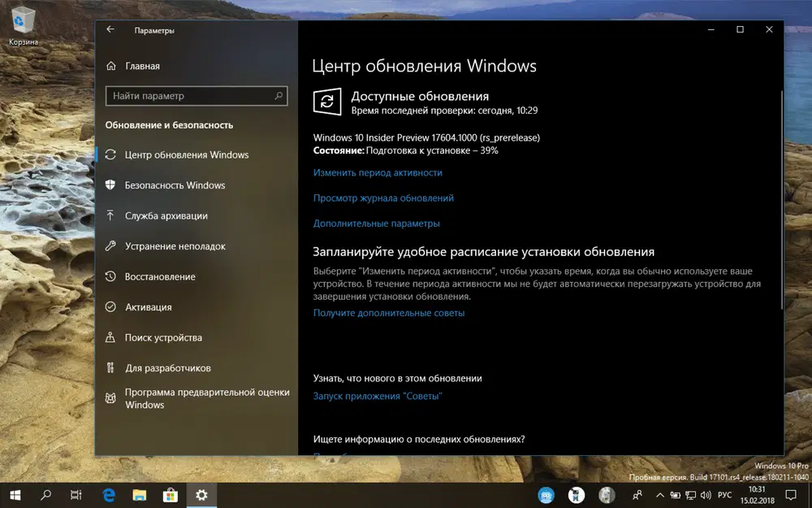
Task: Open the volume speaker tray icon
Action: pos(706,496)
